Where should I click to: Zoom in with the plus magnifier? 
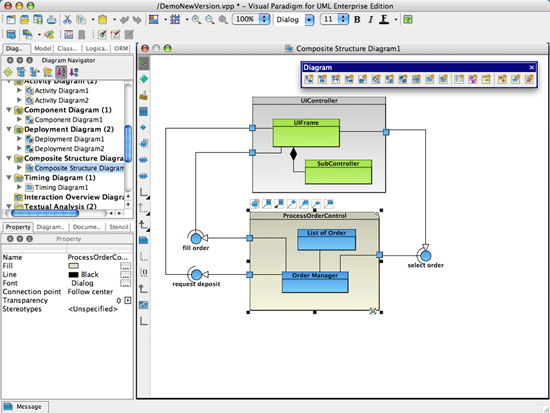coord(196,20)
